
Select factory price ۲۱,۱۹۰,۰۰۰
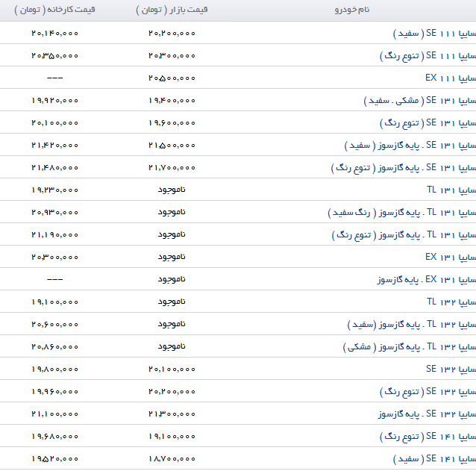(x=54, y=234)
